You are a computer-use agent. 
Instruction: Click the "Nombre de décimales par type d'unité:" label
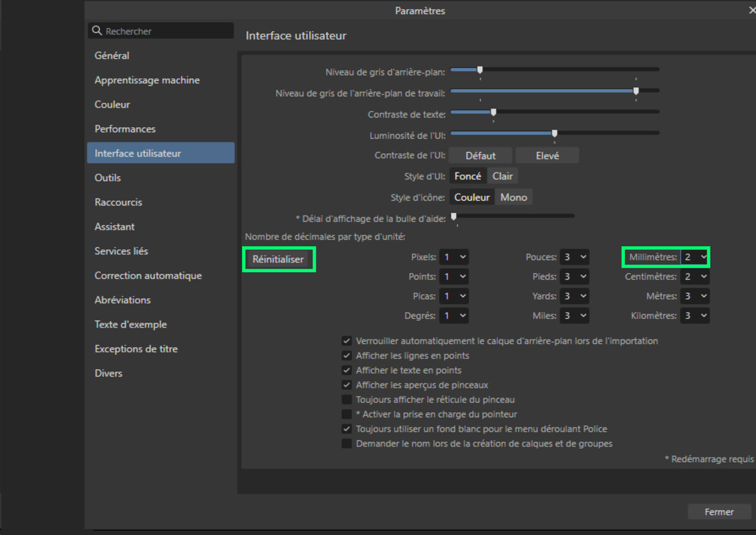click(x=325, y=237)
